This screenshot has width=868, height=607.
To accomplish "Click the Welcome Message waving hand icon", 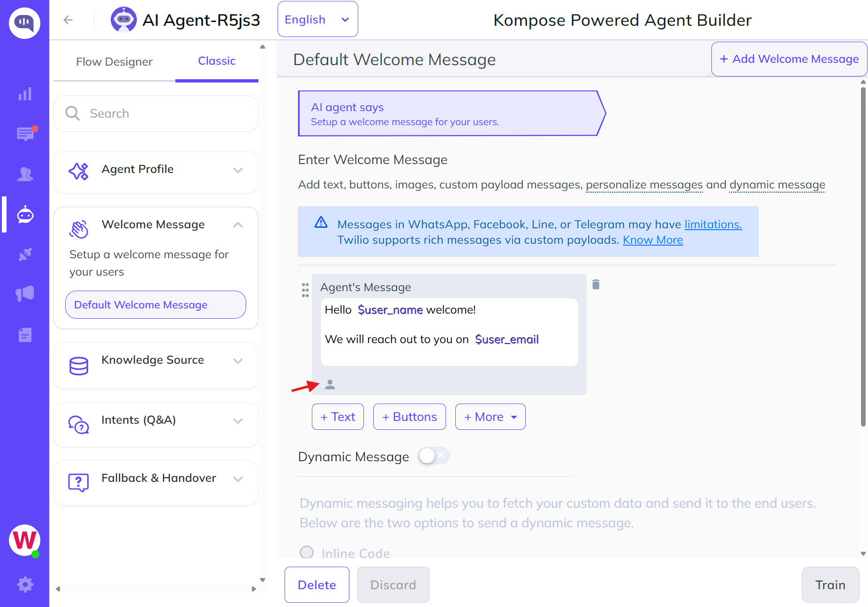I will coord(78,229).
